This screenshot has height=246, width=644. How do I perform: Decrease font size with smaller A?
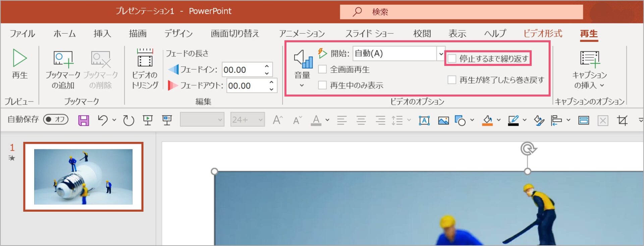[298, 120]
